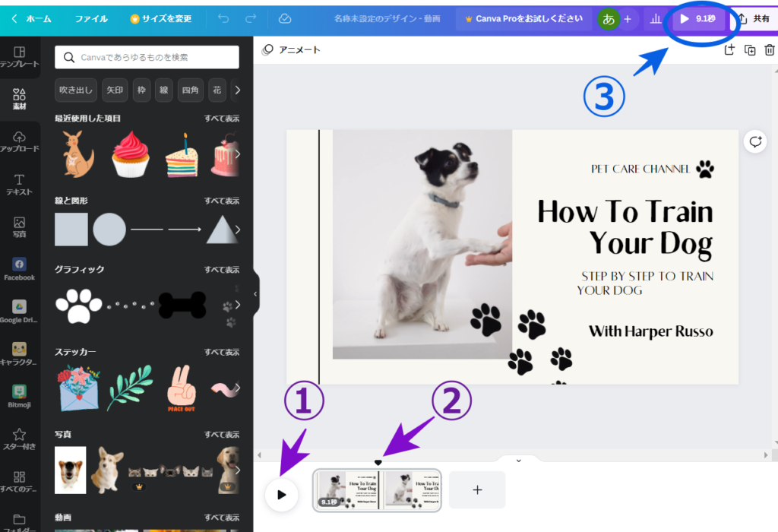Add the plain line shape

[x=147, y=230]
